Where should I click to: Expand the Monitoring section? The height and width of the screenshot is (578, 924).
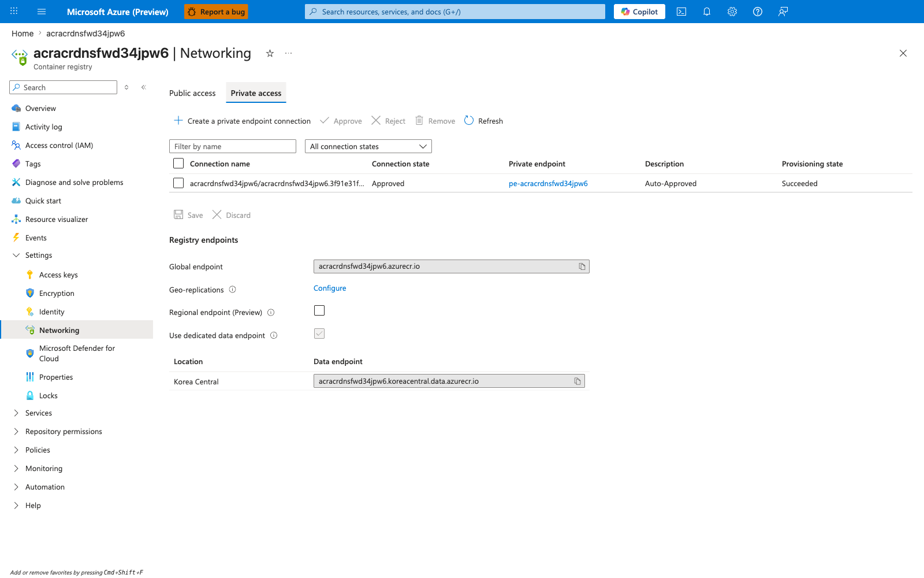coord(16,468)
